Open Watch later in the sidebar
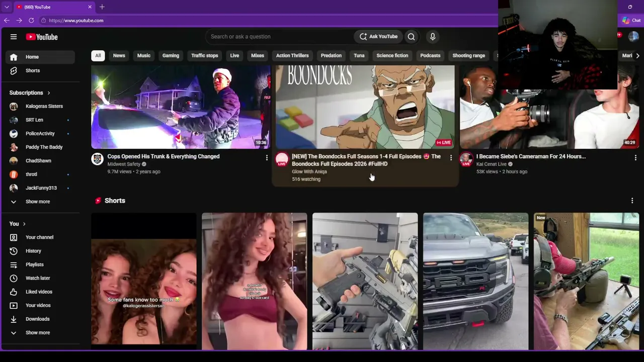Screen dimensions: 644x362 tap(40, 278)
